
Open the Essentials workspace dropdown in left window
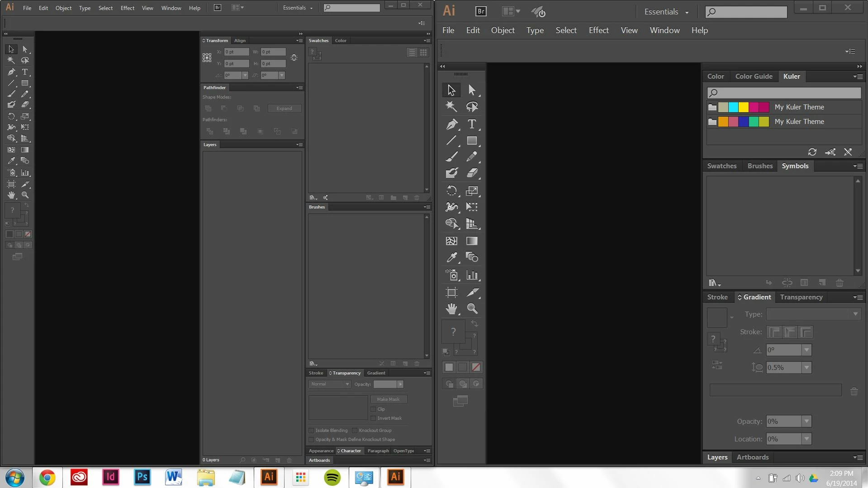pyautogui.click(x=298, y=8)
